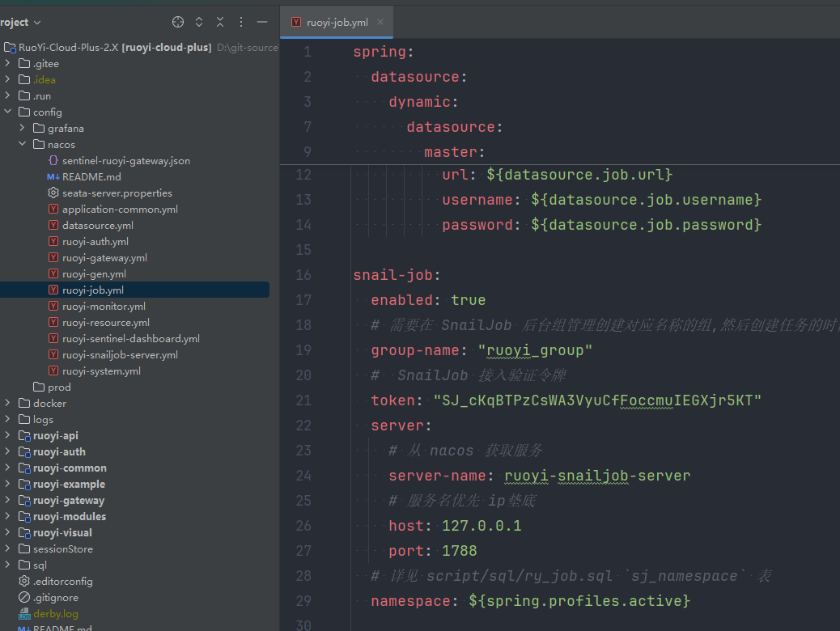Viewport: 840px width, 631px height.
Task: Expand the docker folder
Action: coord(7,403)
